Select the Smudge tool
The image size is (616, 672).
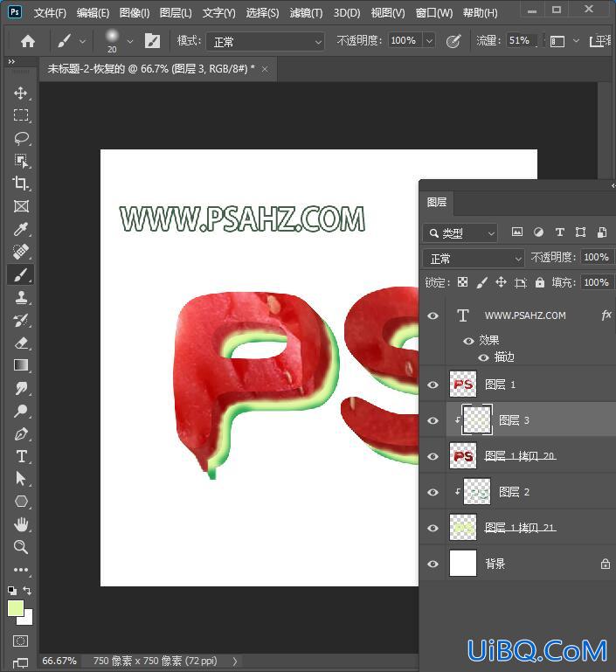21,388
